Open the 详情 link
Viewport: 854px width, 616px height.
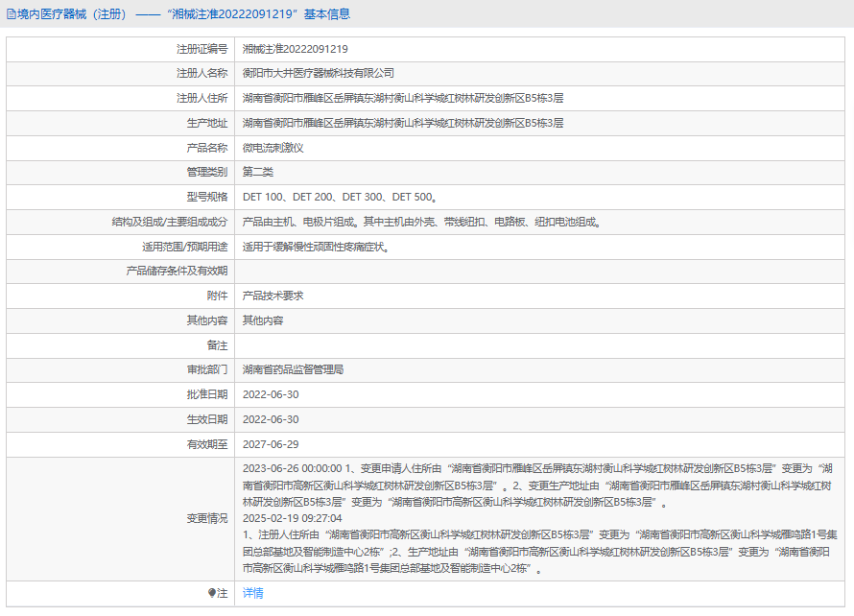pos(252,593)
